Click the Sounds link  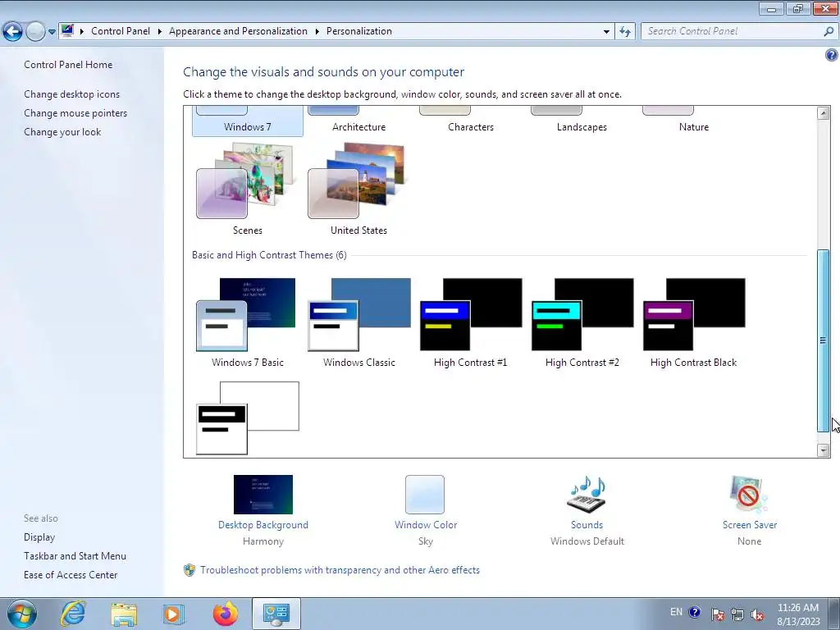pos(587,525)
